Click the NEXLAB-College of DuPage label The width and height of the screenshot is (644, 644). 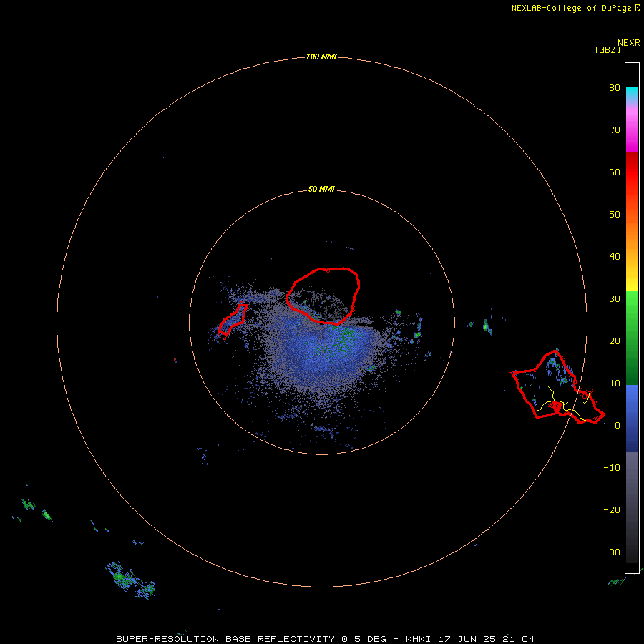(x=571, y=8)
